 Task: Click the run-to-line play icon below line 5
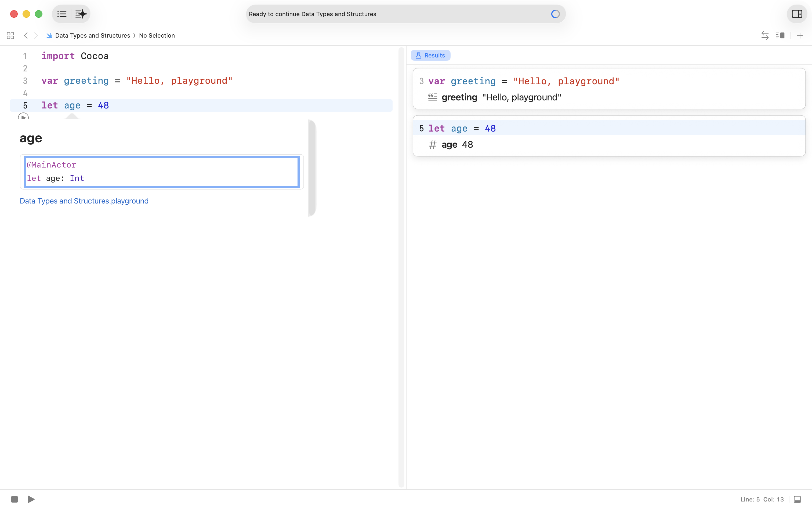(x=23, y=117)
